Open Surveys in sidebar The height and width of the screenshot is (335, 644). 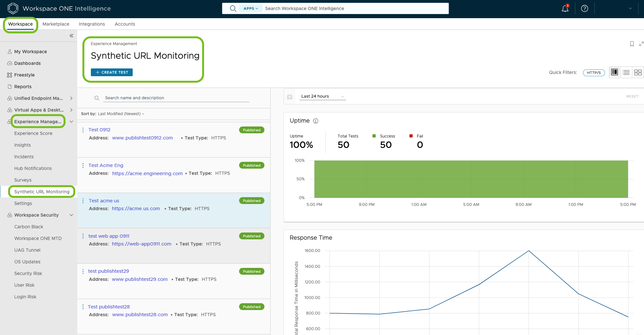[x=23, y=180]
